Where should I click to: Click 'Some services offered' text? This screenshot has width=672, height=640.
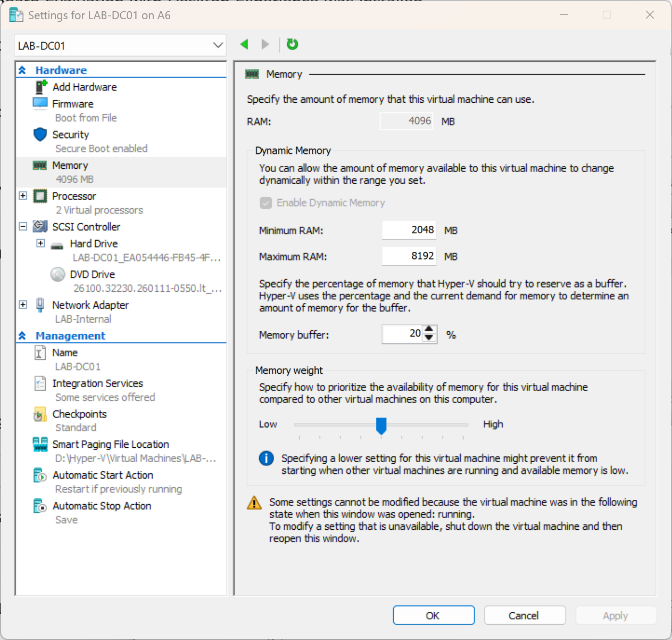(105, 397)
